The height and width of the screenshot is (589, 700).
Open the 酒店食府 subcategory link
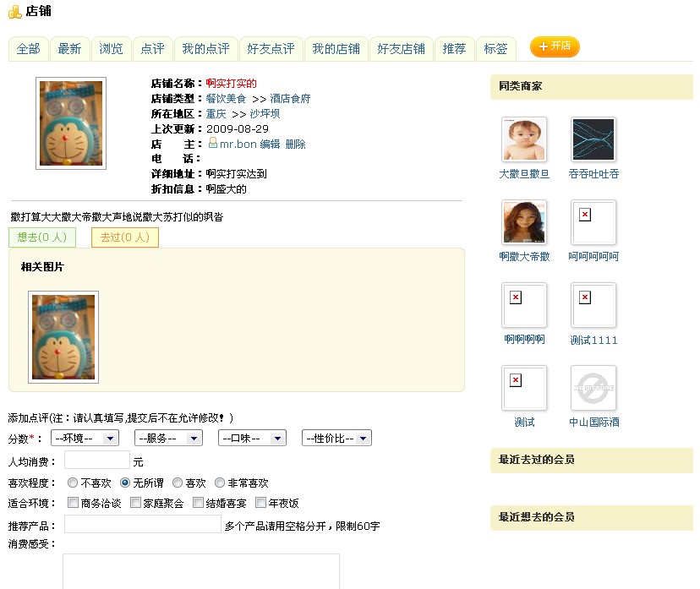[x=290, y=99]
